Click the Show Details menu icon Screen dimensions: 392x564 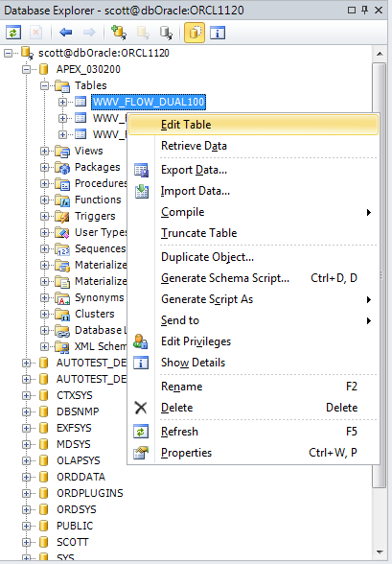(141, 363)
